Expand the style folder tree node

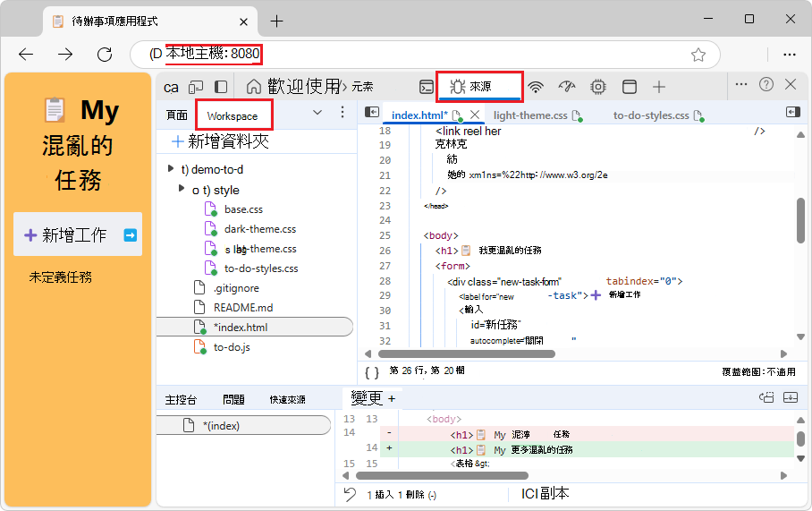(x=182, y=188)
